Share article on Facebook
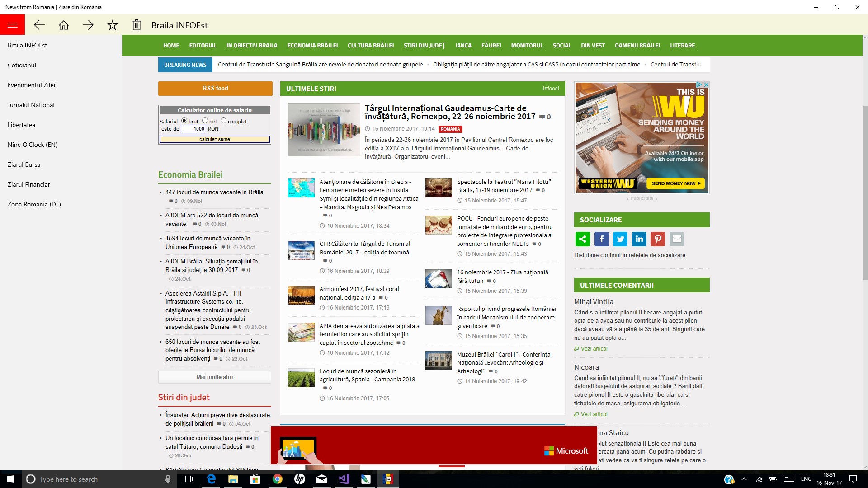868x488 pixels. pyautogui.click(x=601, y=239)
